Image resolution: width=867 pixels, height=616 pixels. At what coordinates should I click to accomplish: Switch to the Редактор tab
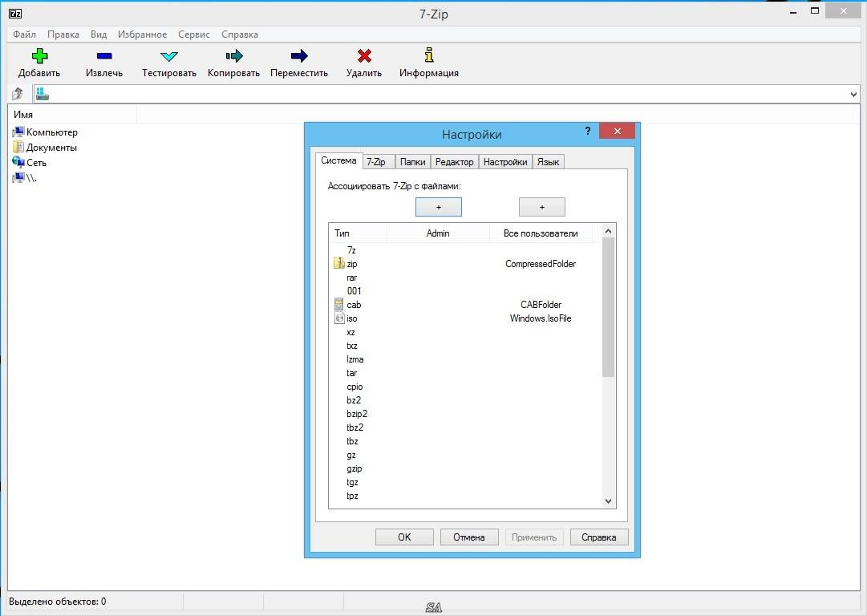pyautogui.click(x=454, y=161)
